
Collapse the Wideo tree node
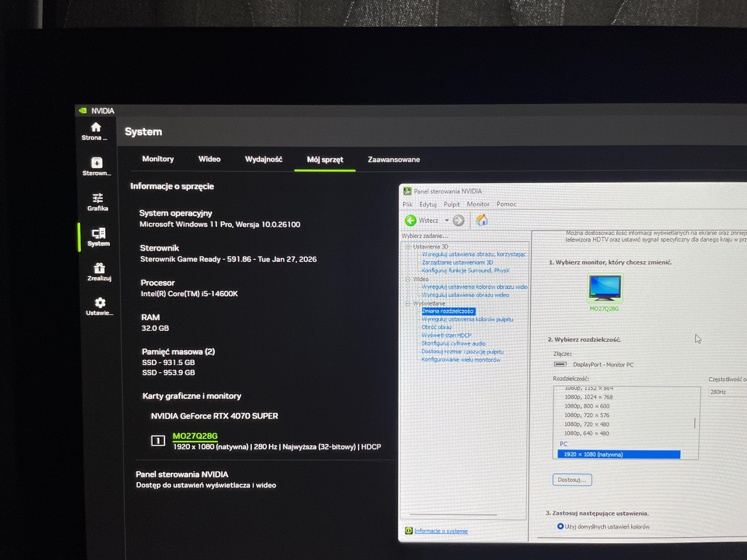coord(408,279)
